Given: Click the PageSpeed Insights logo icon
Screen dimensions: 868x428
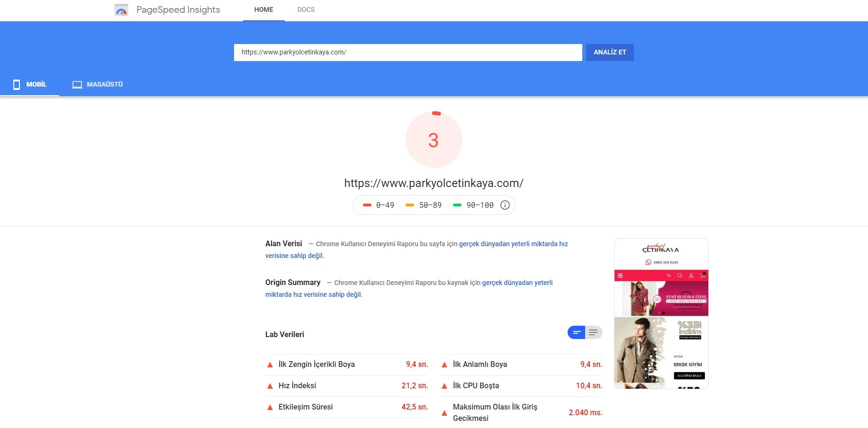Looking at the screenshot, I should pos(121,10).
